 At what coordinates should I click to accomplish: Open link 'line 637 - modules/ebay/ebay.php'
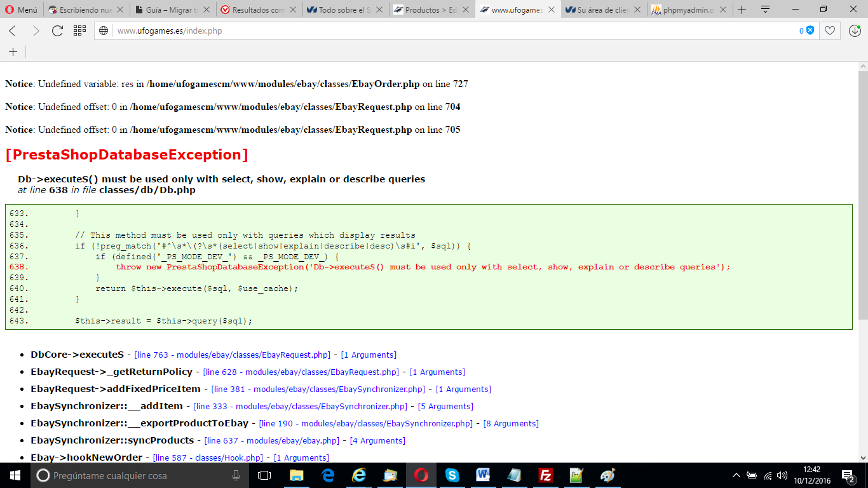tap(272, 441)
